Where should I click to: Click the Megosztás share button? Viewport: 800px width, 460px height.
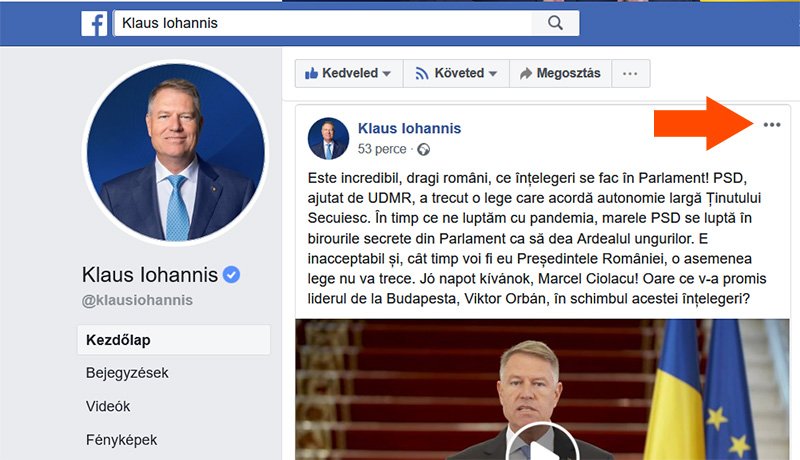pos(560,73)
